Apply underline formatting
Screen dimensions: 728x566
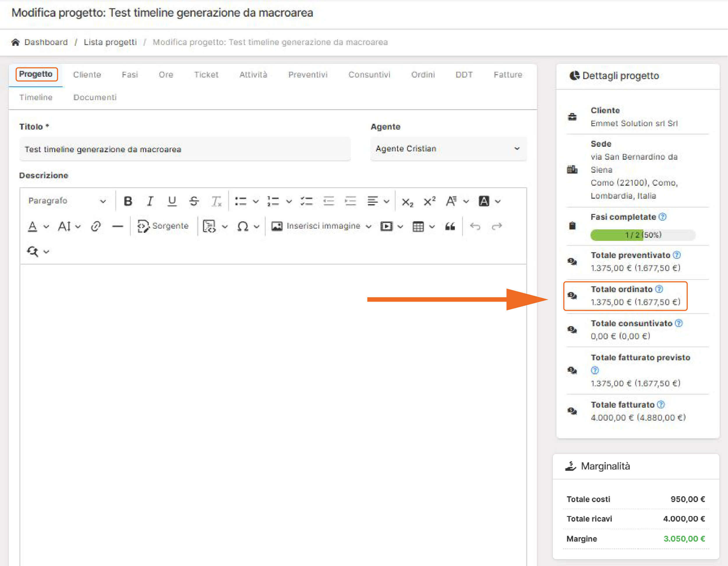pos(172,201)
